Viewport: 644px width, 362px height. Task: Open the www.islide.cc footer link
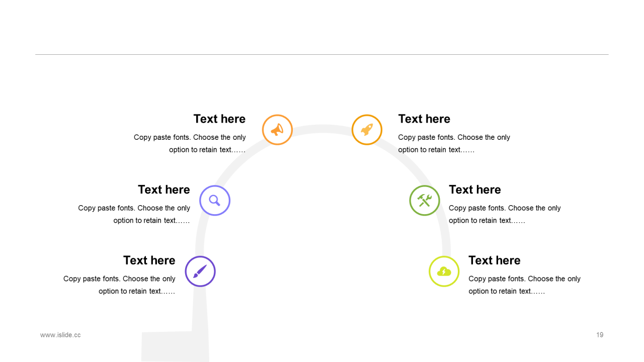(60, 335)
